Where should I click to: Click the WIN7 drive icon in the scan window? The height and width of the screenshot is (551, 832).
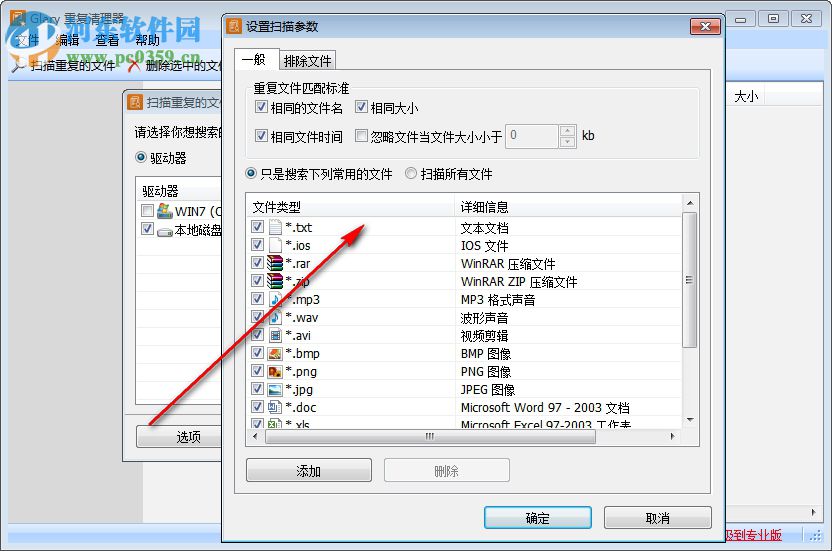tap(165, 211)
